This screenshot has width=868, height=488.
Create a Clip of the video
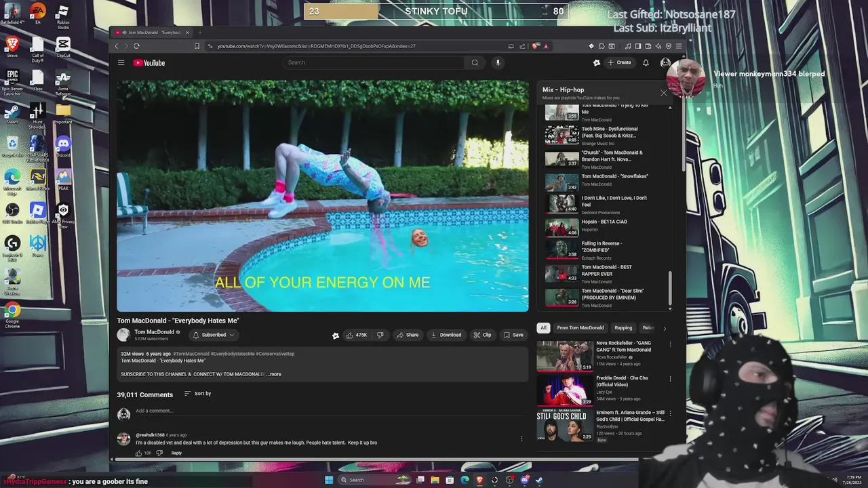482,335
